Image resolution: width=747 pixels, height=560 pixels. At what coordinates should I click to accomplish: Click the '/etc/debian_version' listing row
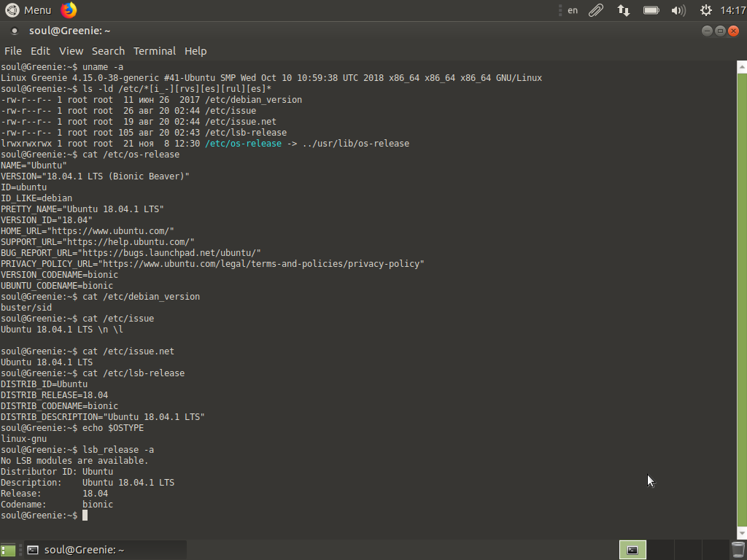point(151,100)
